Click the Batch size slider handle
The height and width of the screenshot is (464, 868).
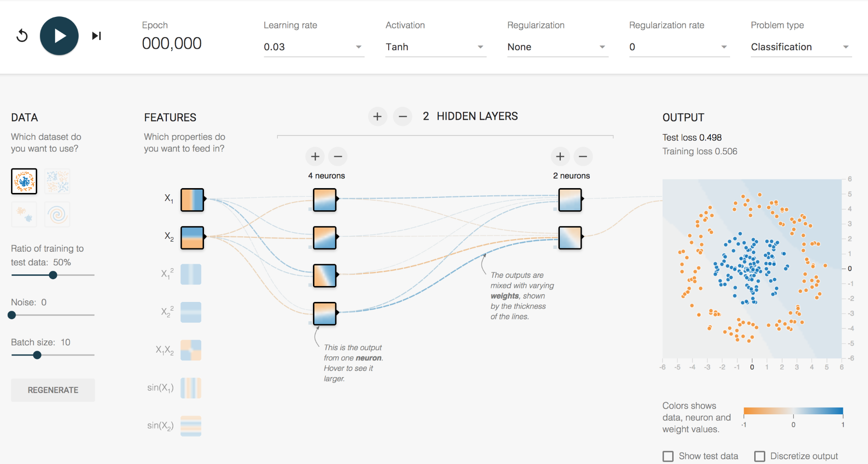click(37, 355)
